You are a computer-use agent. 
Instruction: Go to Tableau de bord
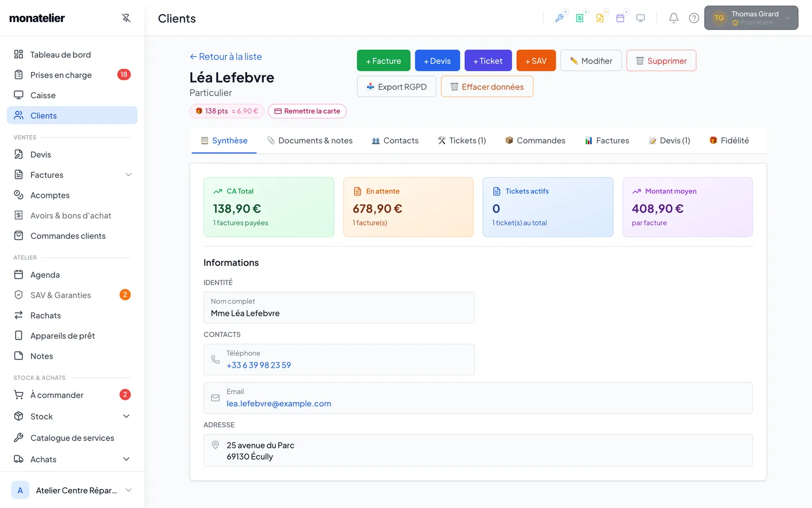tap(72, 54)
